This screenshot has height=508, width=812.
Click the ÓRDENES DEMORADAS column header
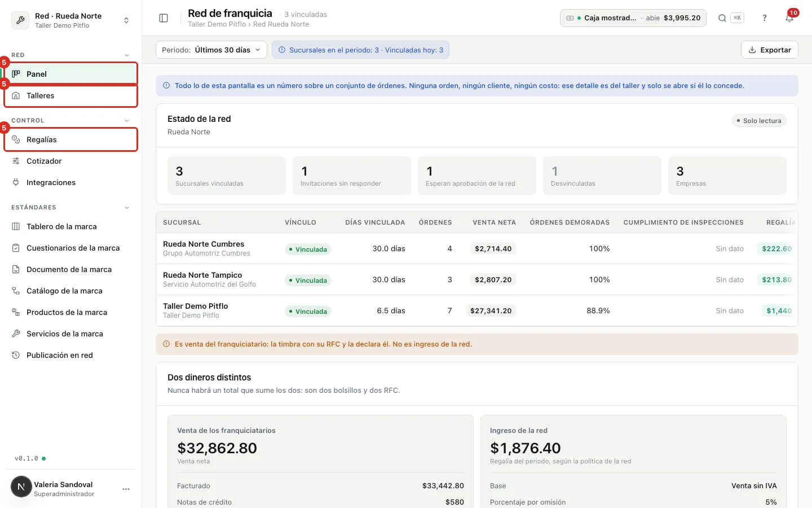click(570, 222)
